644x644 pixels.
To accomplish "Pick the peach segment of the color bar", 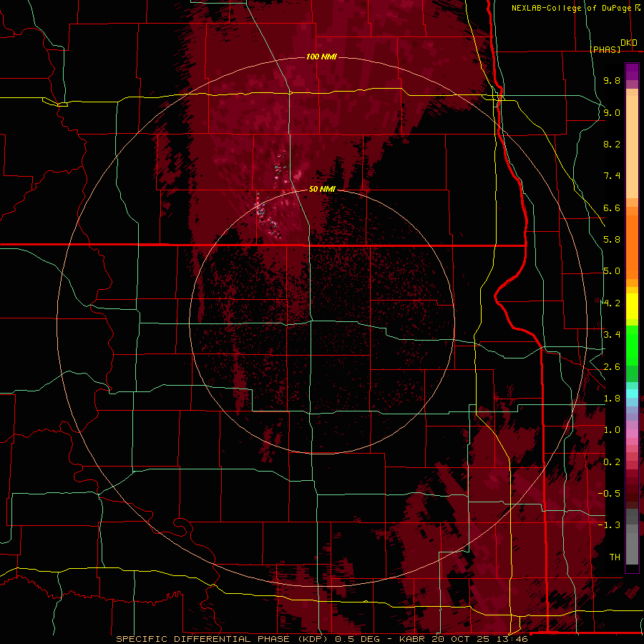I will click(x=632, y=148).
